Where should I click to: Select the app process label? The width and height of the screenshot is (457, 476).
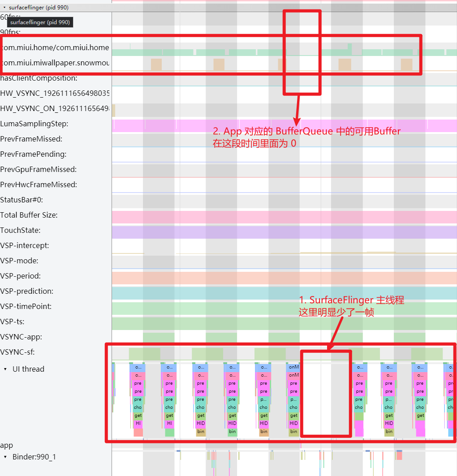[6, 445]
